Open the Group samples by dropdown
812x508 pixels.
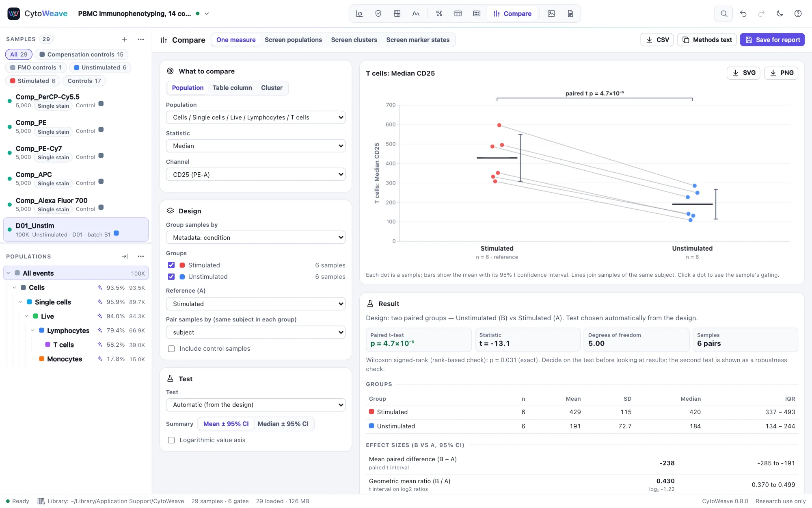click(256, 237)
